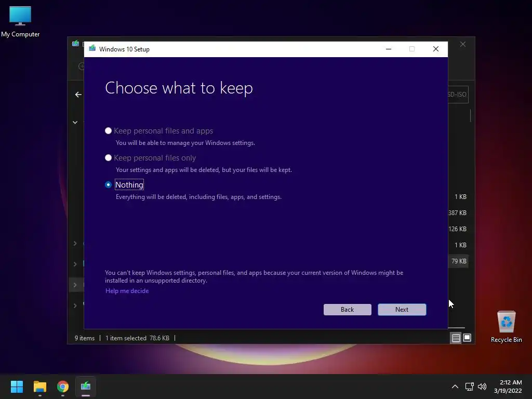532x399 pixels.
Task: Launch Google Chrome from the taskbar
Action: click(63, 387)
